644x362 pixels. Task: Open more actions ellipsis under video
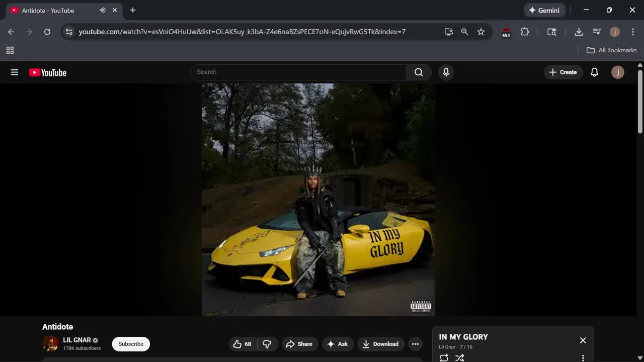415,344
